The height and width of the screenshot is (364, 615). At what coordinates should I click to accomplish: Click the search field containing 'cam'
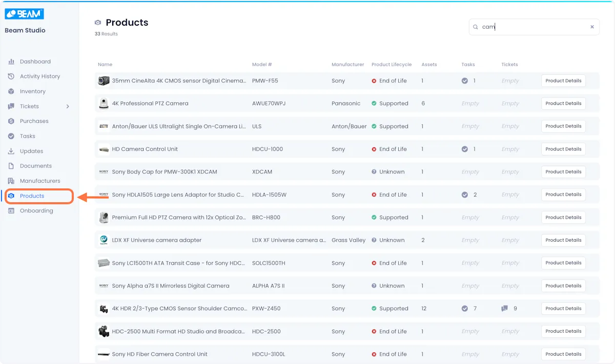pyautogui.click(x=534, y=27)
